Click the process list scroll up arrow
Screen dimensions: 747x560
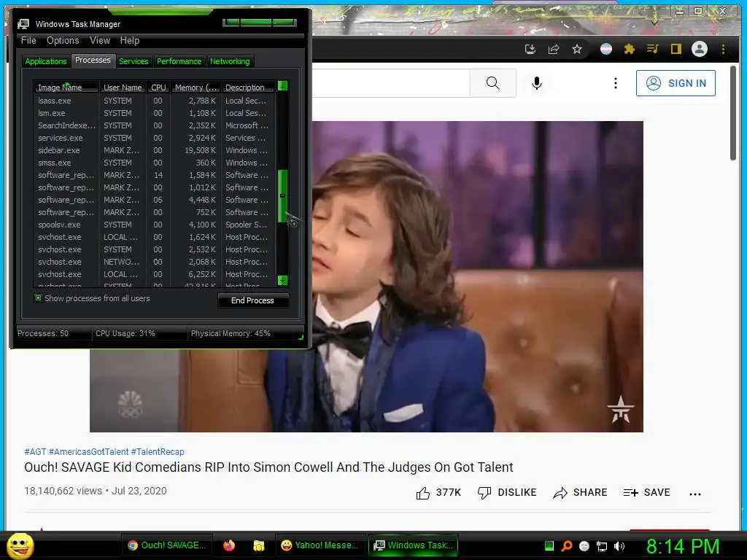tap(282, 86)
